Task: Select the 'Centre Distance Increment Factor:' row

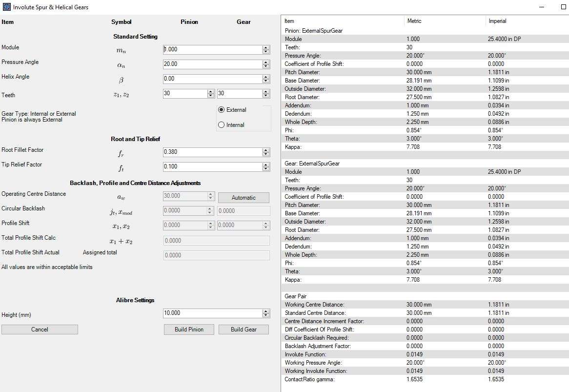Action: tap(426, 321)
